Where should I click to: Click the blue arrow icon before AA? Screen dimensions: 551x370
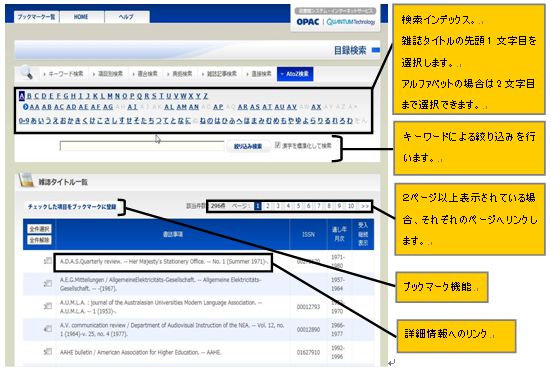pyautogui.click(x=25, y=107)
